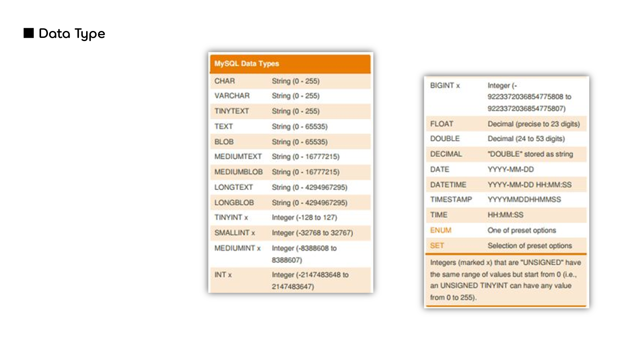Image resolution: width=644 pixels, height=362 pixels.
Task: Select 'Selection of preset options' description
Action: pyautogui.click(x=530, y=245)
